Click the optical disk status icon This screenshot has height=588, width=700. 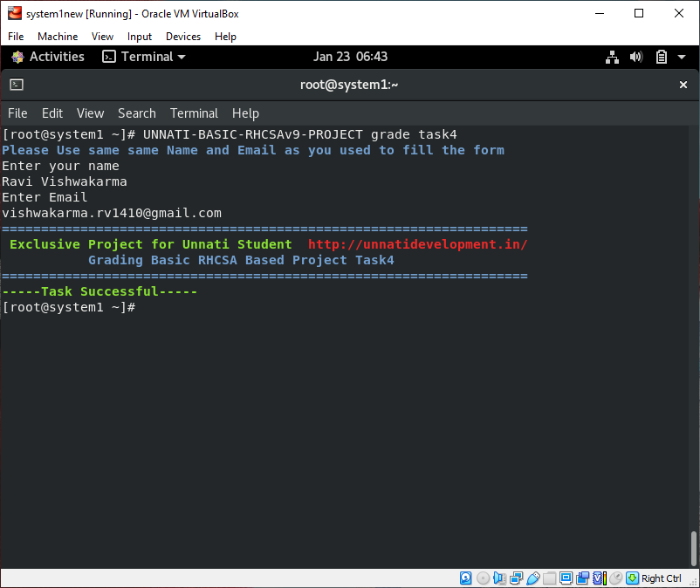click(483, 578)
